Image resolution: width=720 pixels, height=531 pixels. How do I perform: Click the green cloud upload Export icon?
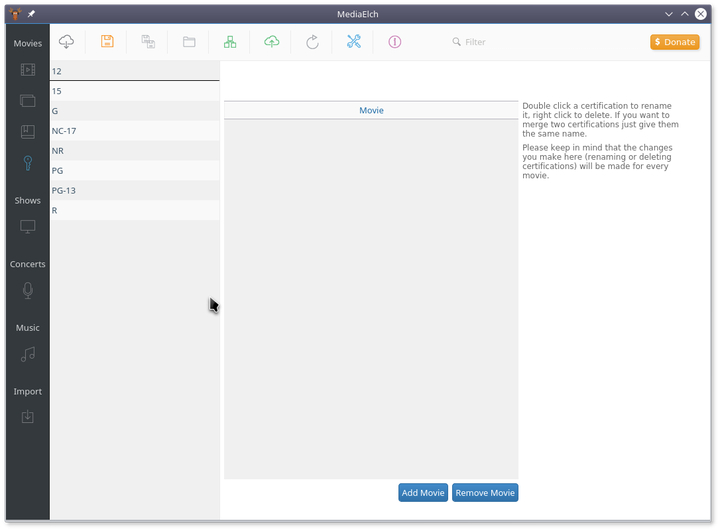click(x=271, y=42)
